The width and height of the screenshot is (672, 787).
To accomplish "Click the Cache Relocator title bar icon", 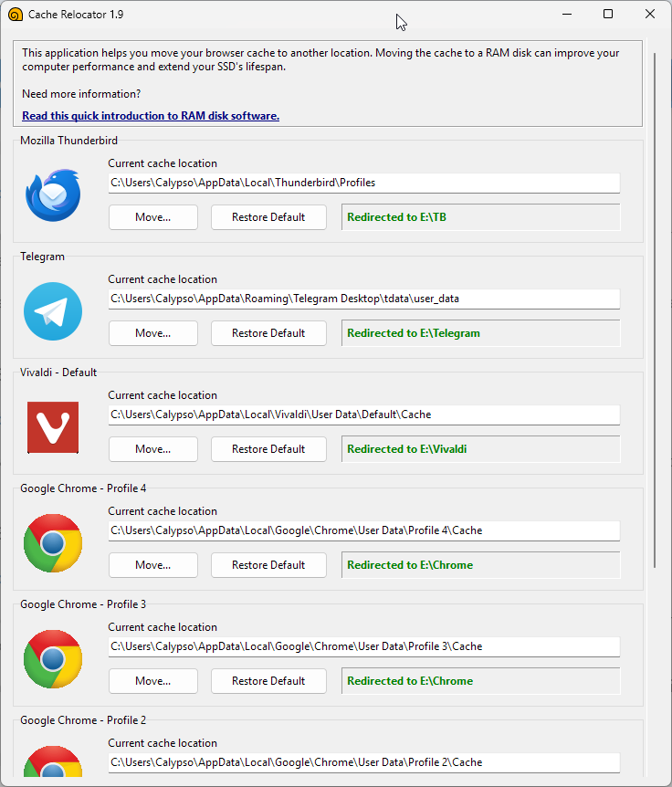I will [16, 15].
